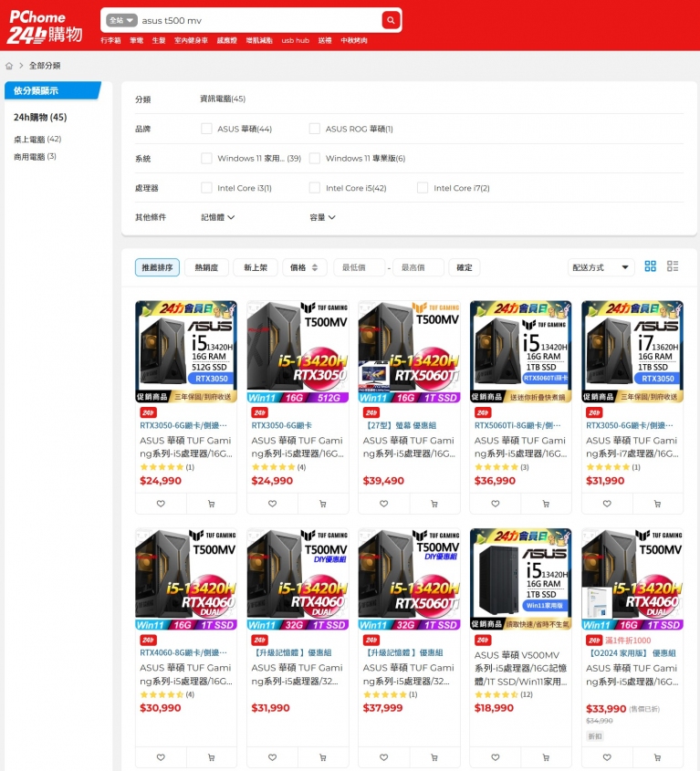Select the 推薦排序 sort tab
Screen dimensions: 700x771
(x=157, y=267)
